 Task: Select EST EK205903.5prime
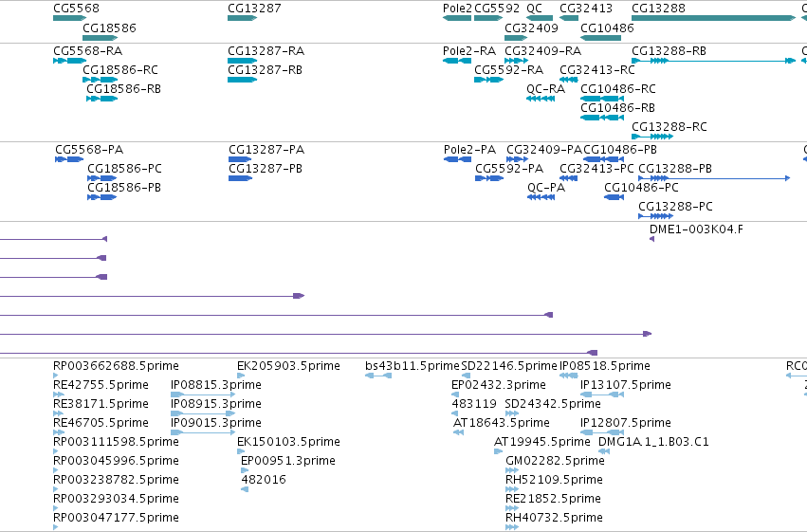288,366
